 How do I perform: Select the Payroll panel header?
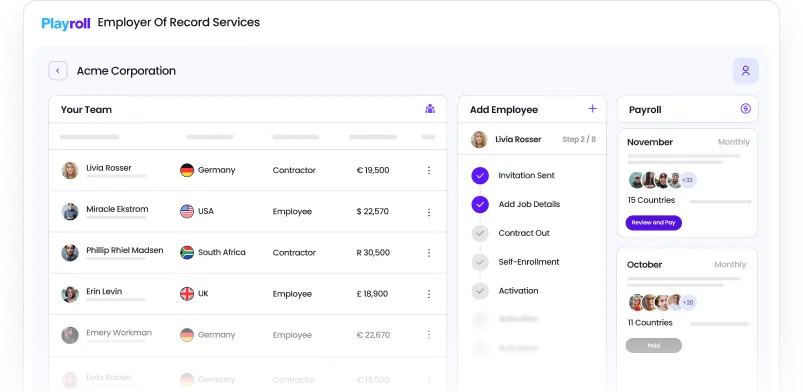pos(687,109)
